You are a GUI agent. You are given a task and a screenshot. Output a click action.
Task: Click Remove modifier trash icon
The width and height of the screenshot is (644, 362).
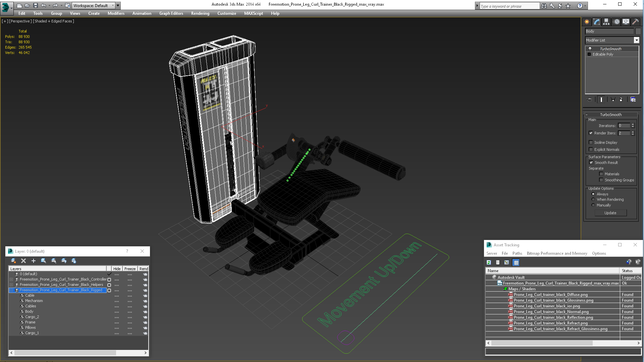[621, 100]
